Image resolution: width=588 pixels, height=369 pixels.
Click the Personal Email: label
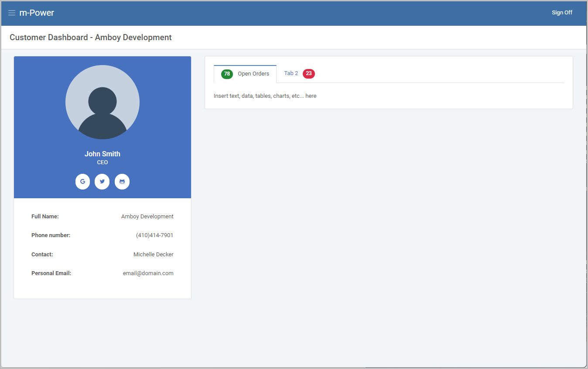click(51, 273)
